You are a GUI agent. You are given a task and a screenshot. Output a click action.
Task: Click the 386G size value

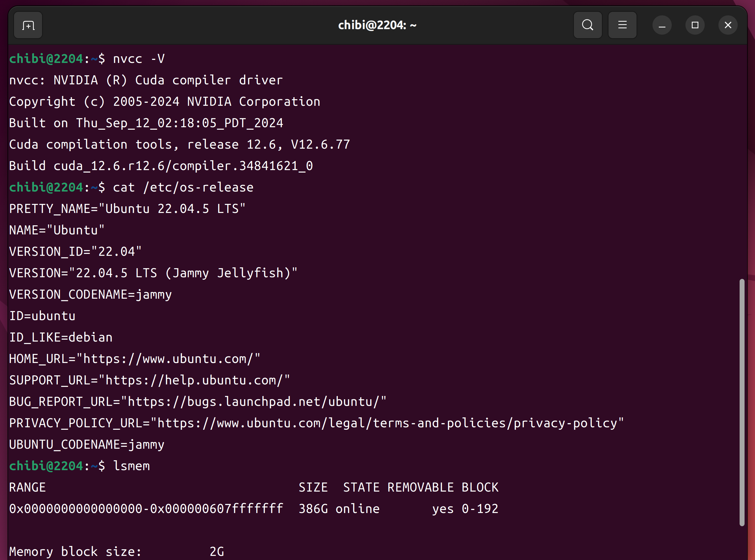click(313, 509)
